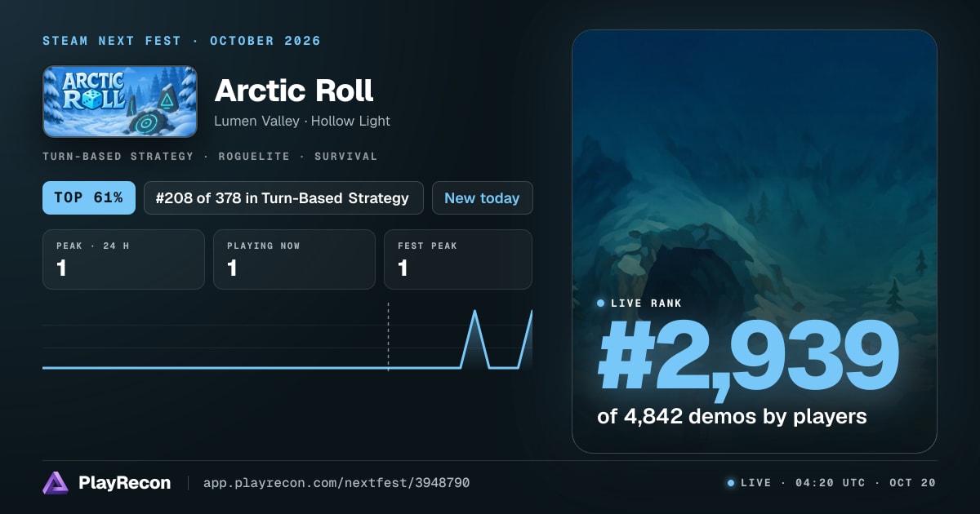Click the dashed vertical marker on the chart

388,337
